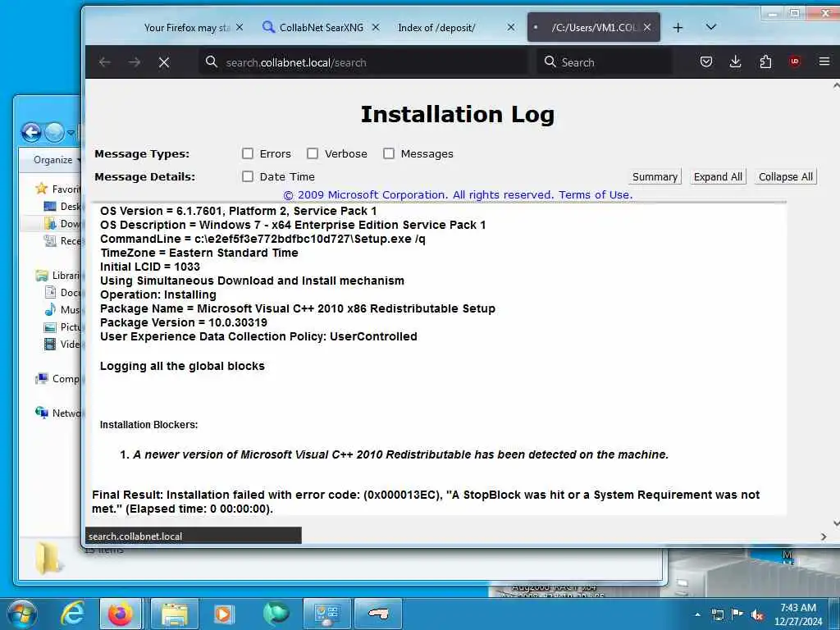Focus the search.collabnet.local address bar
840x630 pixels.
[363, 62]
